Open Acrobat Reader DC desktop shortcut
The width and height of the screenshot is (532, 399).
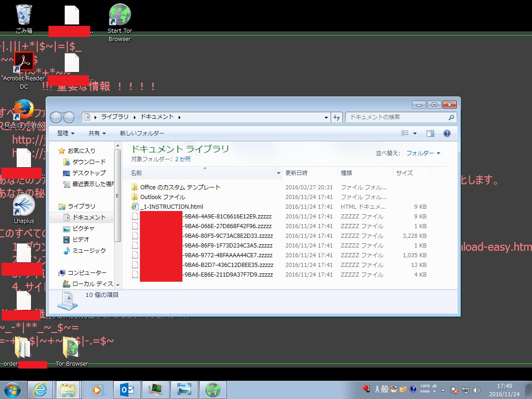click(x=24, y=70)
